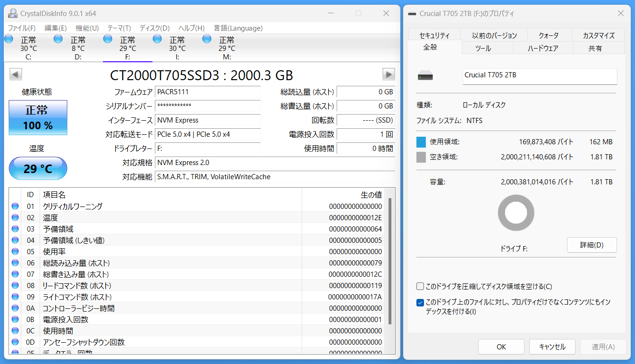Click the CrystalDiskInfo title bar app icon
Viewport: 635px width, 364px height.
pos(13,13)
